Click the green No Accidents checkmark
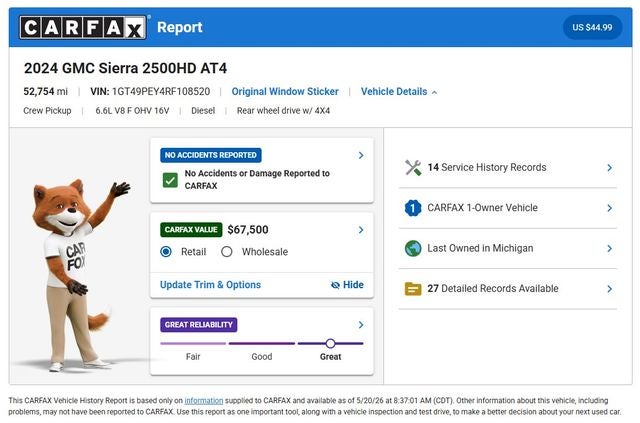The image size is (640, 423). [170, 180]
